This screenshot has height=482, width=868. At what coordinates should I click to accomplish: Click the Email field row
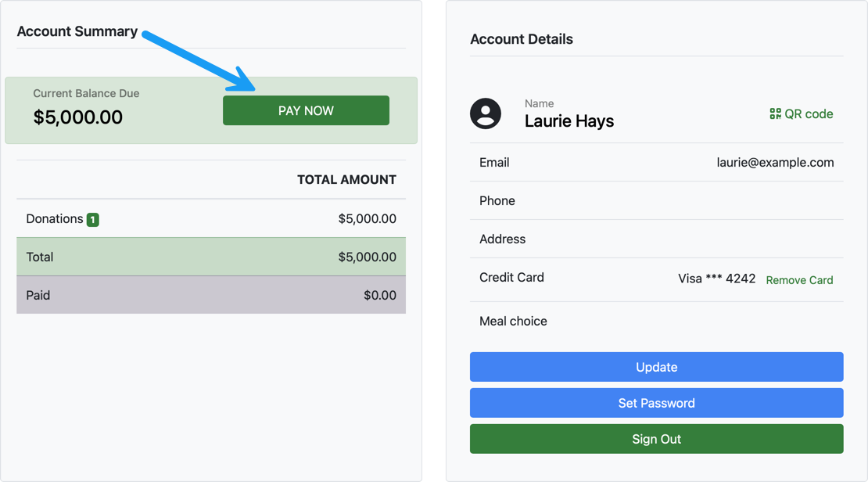point(656,163)
